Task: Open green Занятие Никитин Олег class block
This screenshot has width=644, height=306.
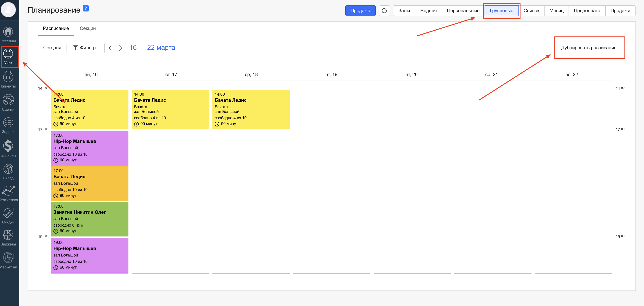Action: (x=90, y=219)
